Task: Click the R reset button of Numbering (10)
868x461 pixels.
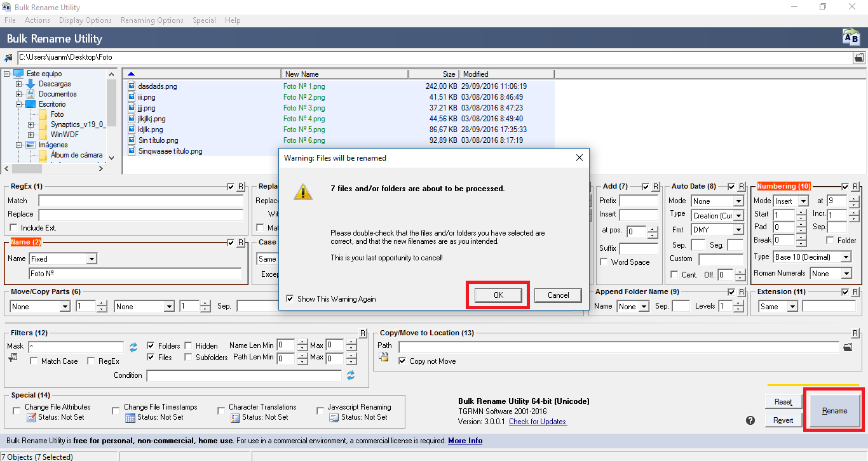Action: tap(855, 187)
